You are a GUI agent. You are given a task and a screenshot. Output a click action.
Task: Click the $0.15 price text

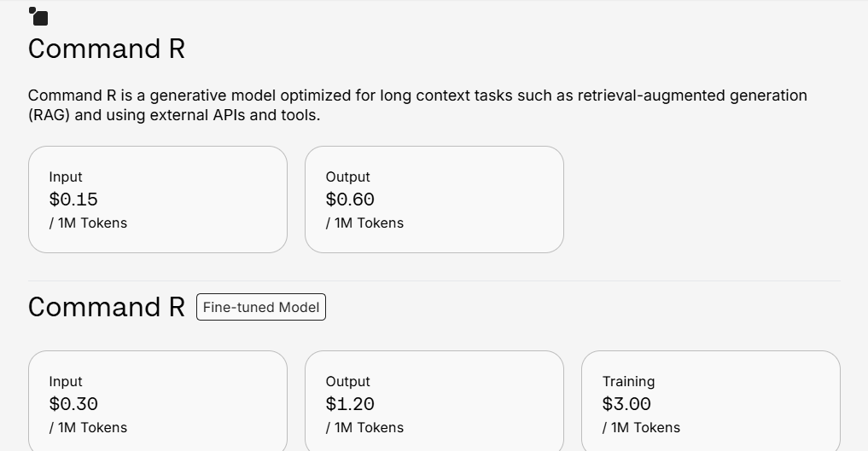(x=73, y=199)
